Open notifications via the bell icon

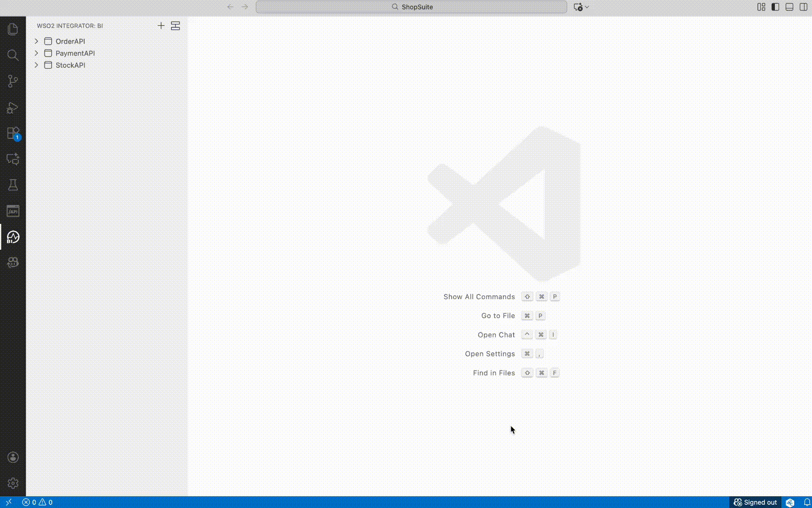pos(805,502)
